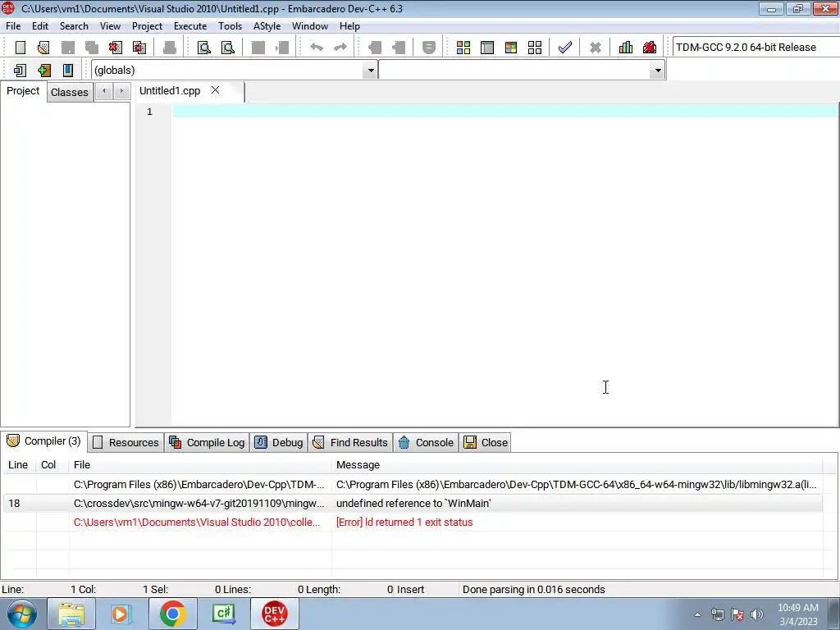Open Windows Explorer folder from taskbar
This screenshot has height=630, width=840.
pyautogui.click(x=71, y=614)
